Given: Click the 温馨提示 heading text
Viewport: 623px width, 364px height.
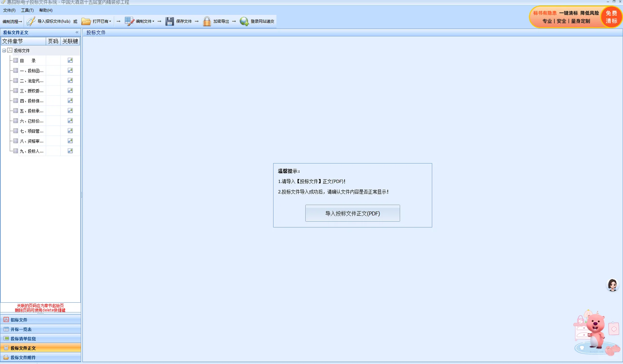Looking at the screenshot, I should tap(289, 171).
